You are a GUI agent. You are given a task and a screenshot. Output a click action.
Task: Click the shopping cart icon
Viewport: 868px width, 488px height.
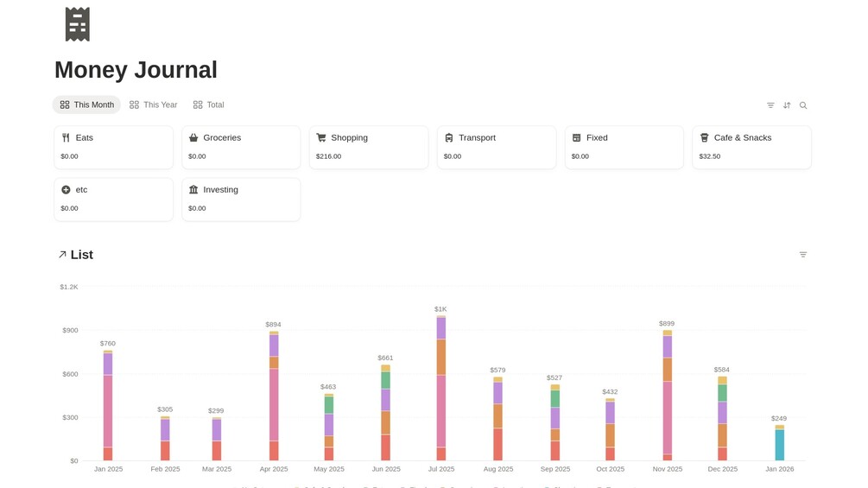click(x=321, y=138)
